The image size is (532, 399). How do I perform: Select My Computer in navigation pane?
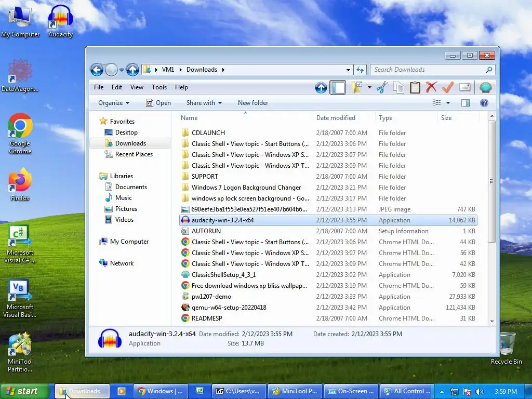[x=129, y=242]
